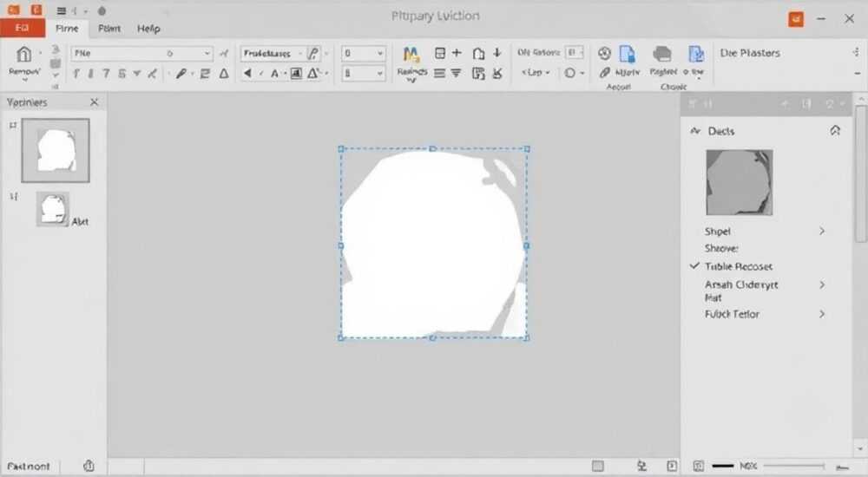Click the down arrow icon in ribbon
The height and width of the screenshot is (477, 868).
[x=497, y=53]
